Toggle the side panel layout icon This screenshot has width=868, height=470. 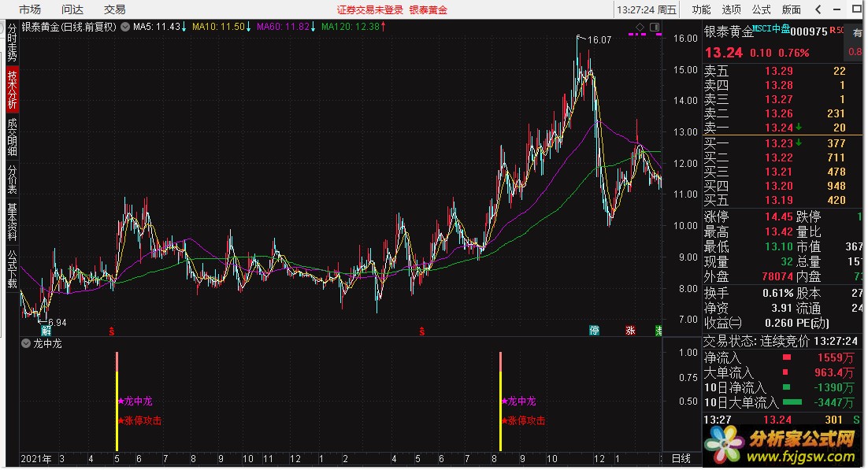tap(655, 27)
